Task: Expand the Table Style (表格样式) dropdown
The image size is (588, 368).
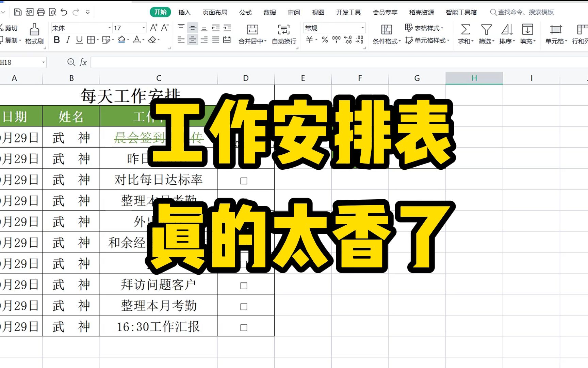Action: [442, 28]
